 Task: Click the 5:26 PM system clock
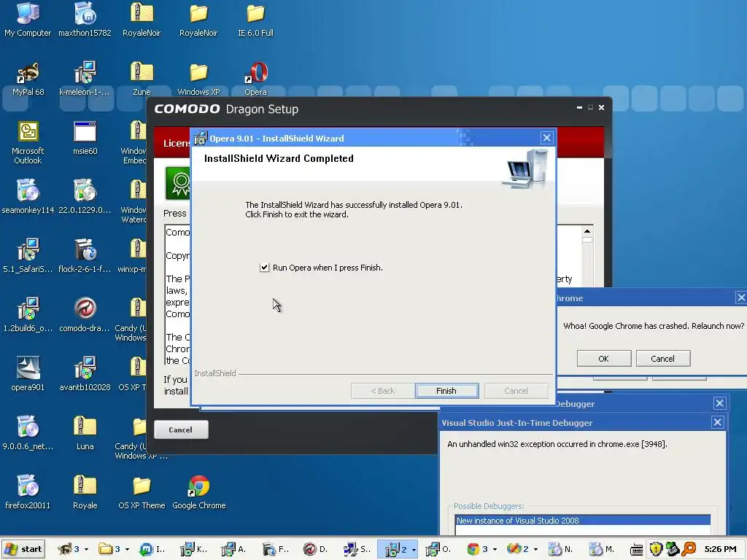click(x=720, y=549)
